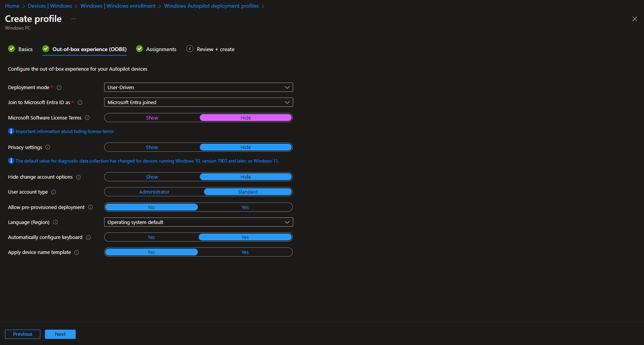Click info icon beside Automatically configure keyboard
Viewport: 644px width, 345px height.
[x=88, y=237]
